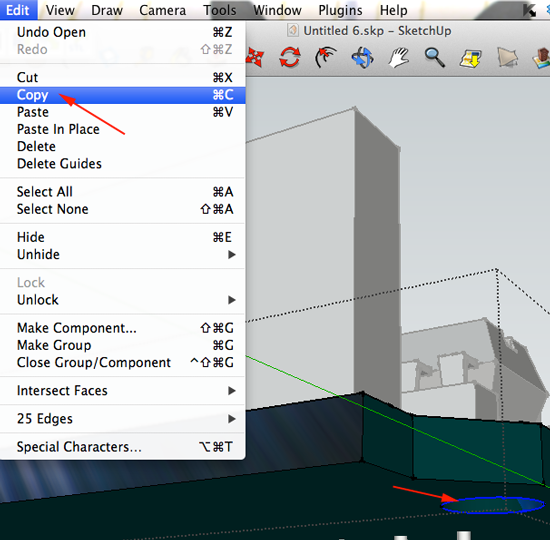This screenshot has height=540, width=550.
Task: Click the selected blue circle in model
Action: pyautogui.click(x=493, y=505)
